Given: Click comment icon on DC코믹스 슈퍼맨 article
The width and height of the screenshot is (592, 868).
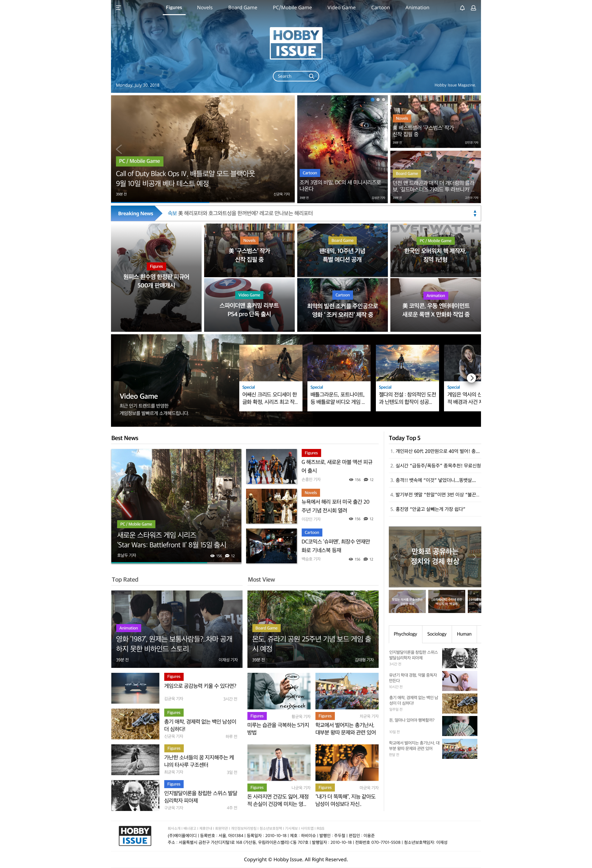Looking at the screenshot, I should click(366, 559).
